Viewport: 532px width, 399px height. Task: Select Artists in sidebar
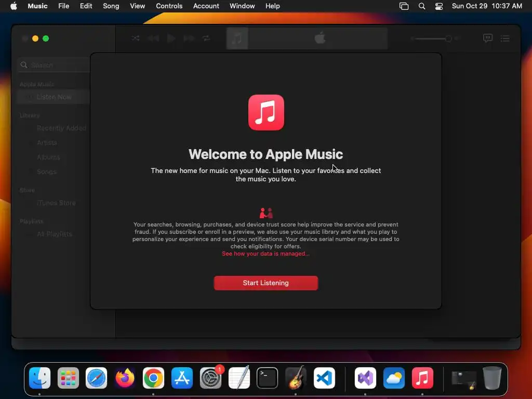tap(47, 143)
